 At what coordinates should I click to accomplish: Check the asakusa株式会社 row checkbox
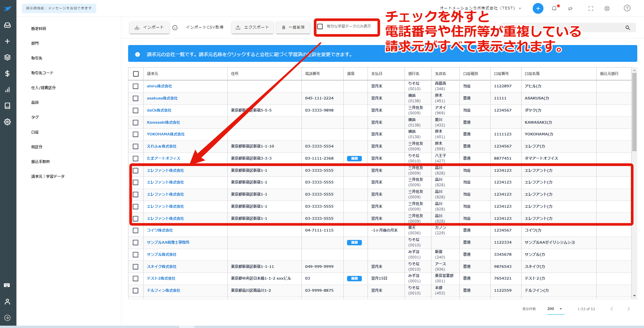[136, 98]
